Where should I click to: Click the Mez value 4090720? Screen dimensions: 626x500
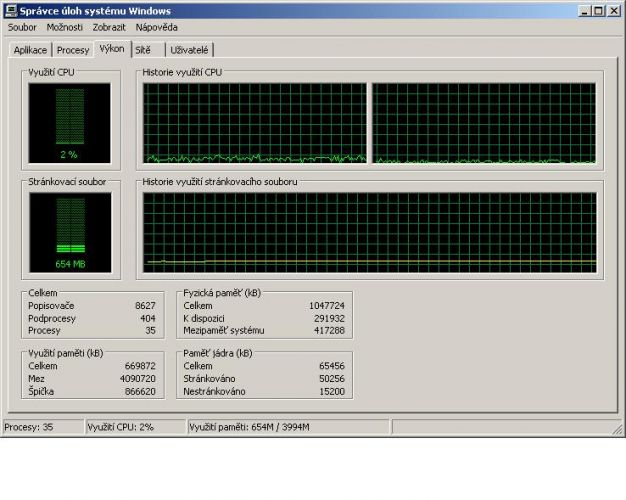tap(138, 379)
